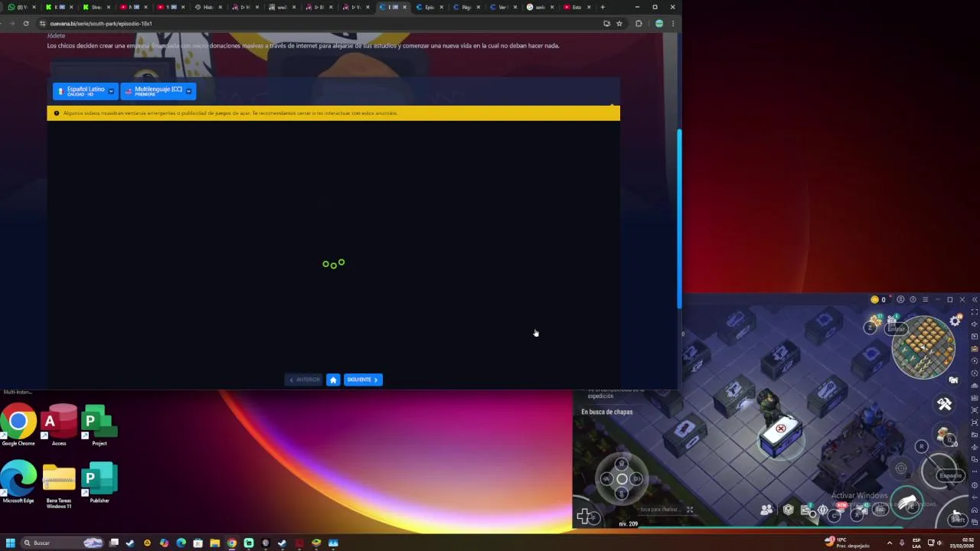This screenshot has width=980, height=551.
Task: Click the health plus icon in game
Action: tap(584, 517)
